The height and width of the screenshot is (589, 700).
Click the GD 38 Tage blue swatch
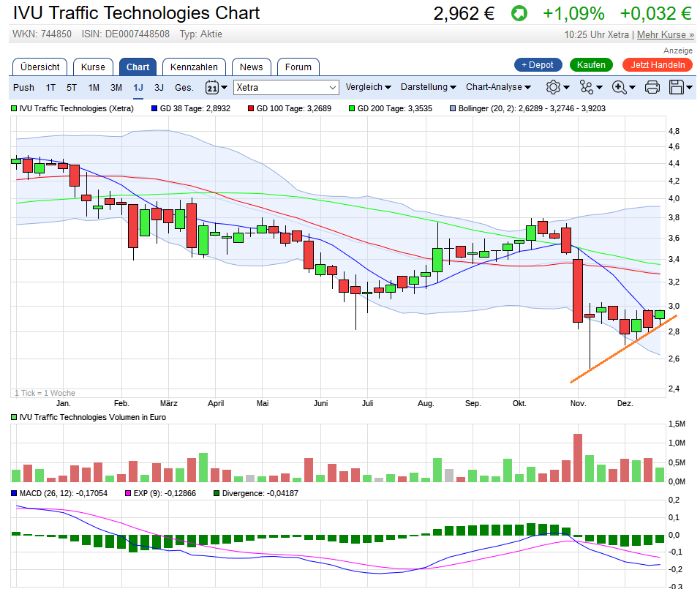(x=154, y=108)
